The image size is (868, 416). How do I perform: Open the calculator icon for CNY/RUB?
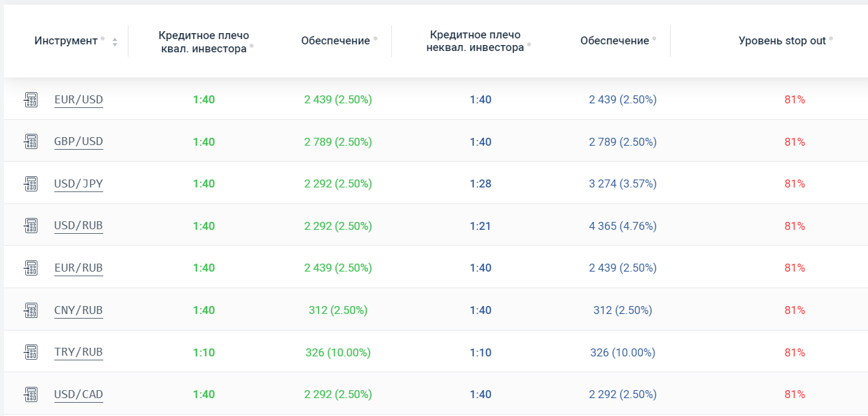click(30, 310)
